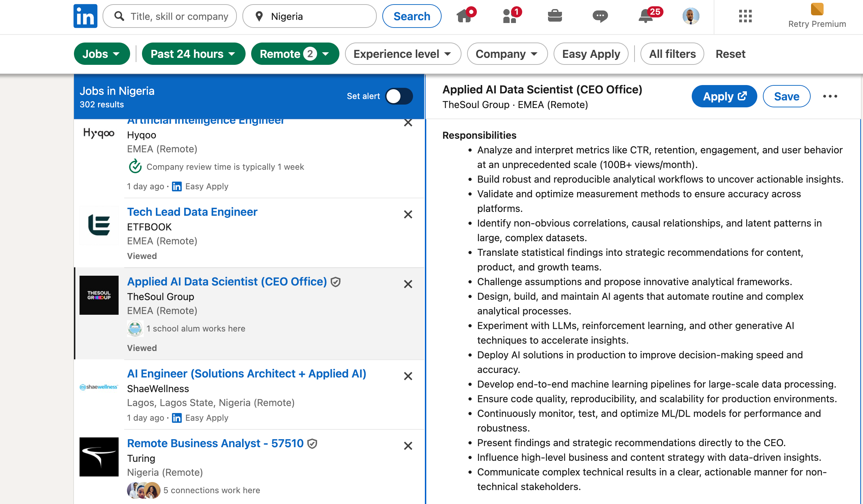Open AI Engineer Solutions Architect job link
Image resolution: width=863 pixels, height=504 pixels.
click(x=247, y=374)
